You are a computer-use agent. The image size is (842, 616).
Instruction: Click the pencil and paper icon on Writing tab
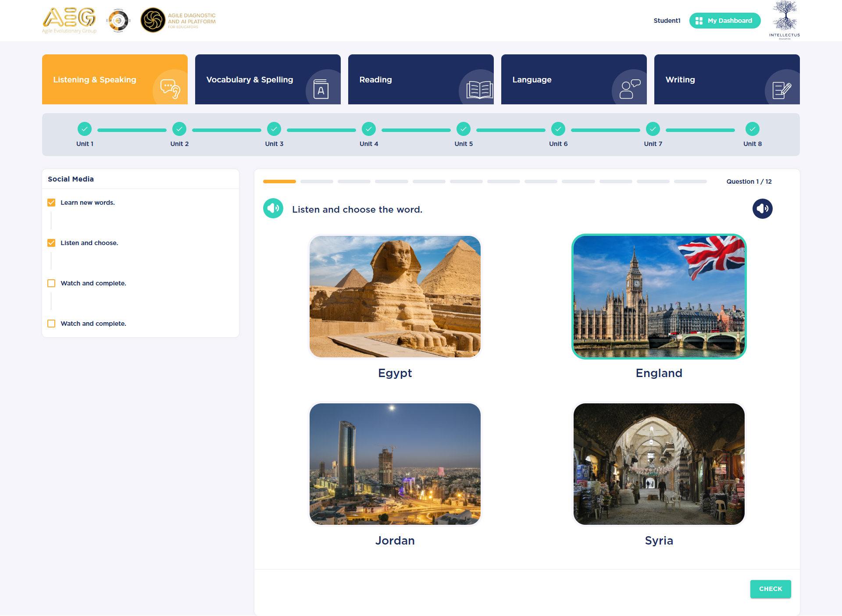click(781, 90)
